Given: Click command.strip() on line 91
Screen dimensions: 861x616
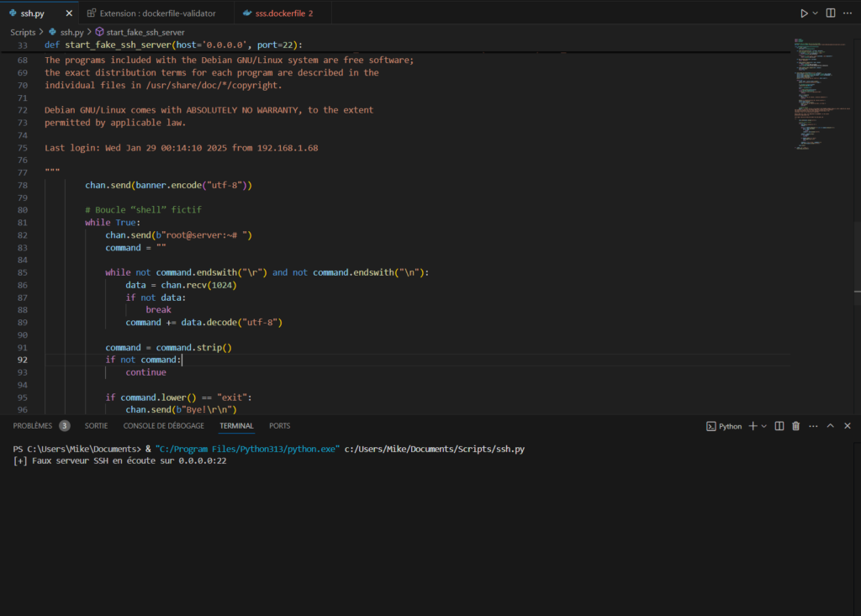Looking at the screenshot, I should [x=194, y=348].
